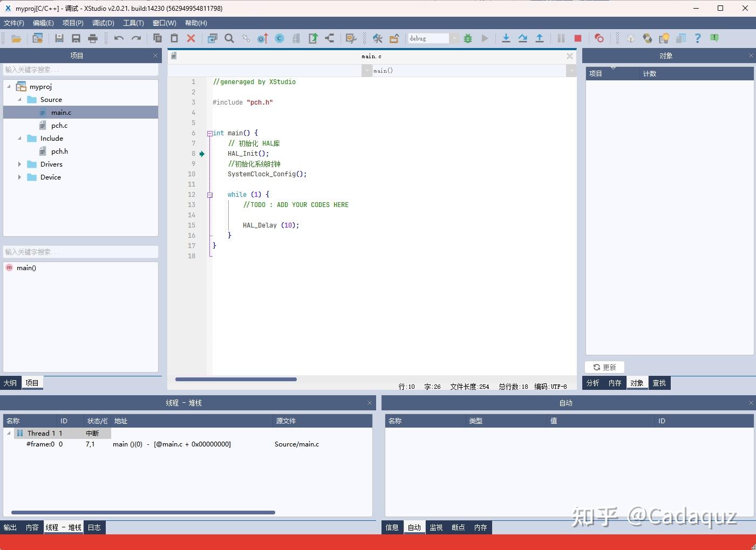Open the debug configuration dropdown
Viewport: 756px width, 550px height.
pyautogui.click(x=454, y=38)
